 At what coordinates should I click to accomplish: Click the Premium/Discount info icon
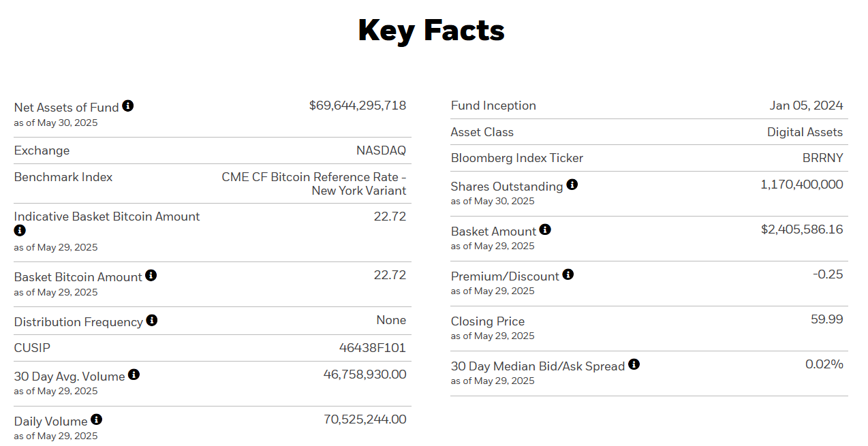tap(568, 275)
